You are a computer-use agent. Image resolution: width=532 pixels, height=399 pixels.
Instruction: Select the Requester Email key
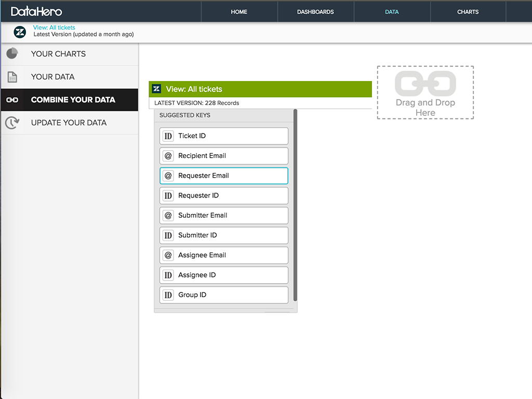(224, 176)
